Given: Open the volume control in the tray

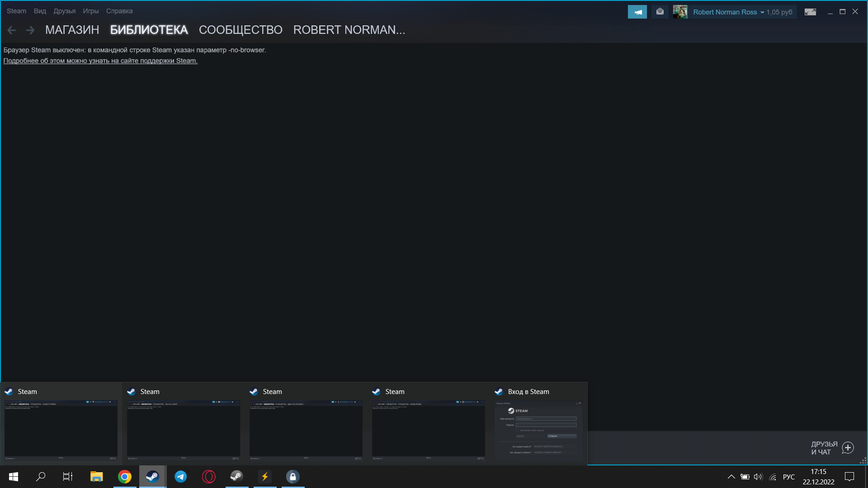Looking at the screenshot, I should pos(758,477).
